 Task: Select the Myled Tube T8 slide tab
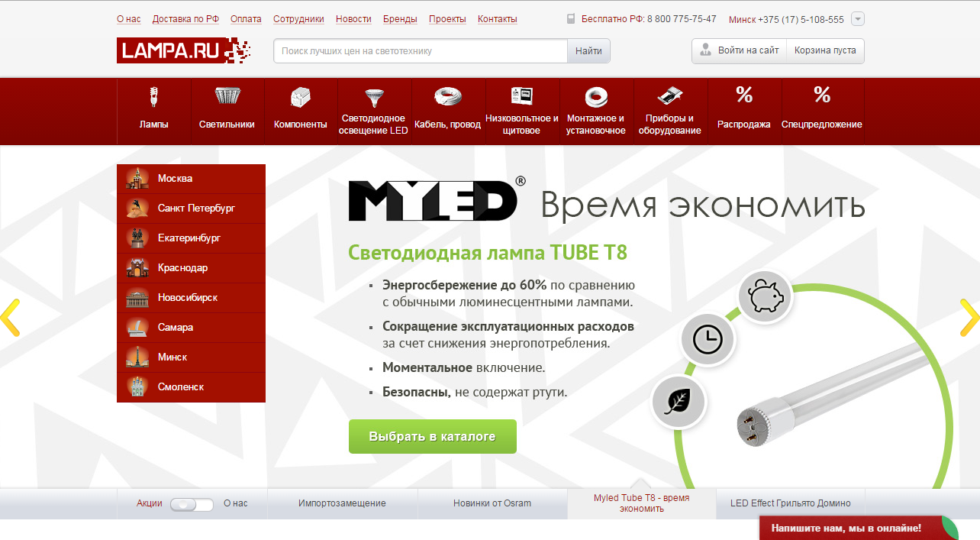(642, 503)
